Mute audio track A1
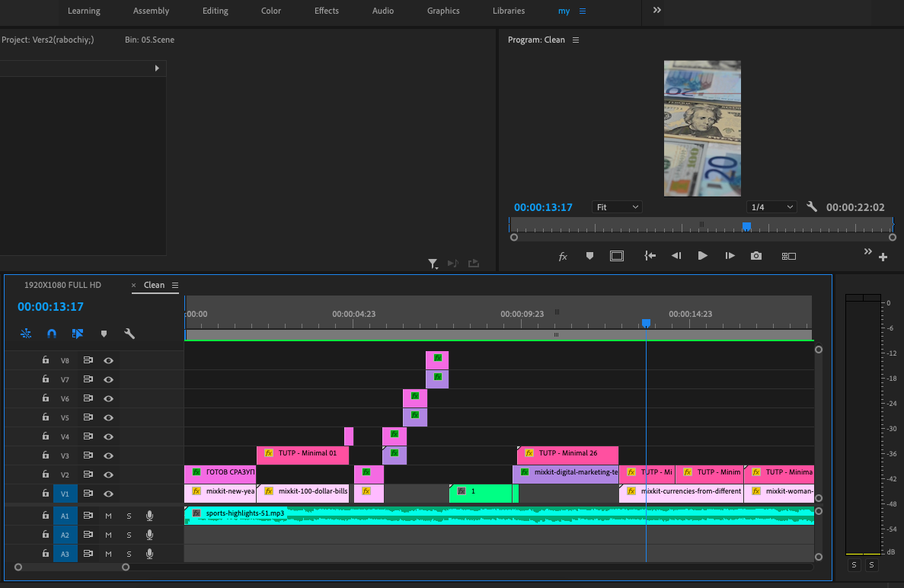Screen dimensions: 904x588 click(x=108, y=516)
